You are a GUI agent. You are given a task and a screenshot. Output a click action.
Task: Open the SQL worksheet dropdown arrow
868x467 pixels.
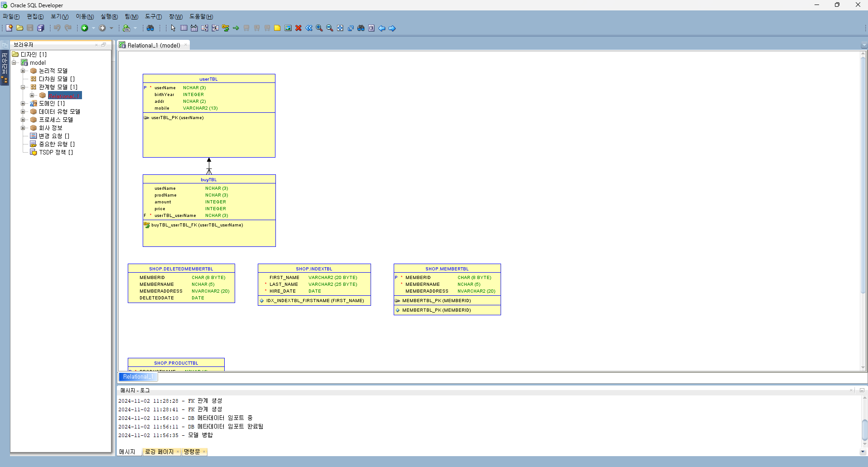pos(135,28)
